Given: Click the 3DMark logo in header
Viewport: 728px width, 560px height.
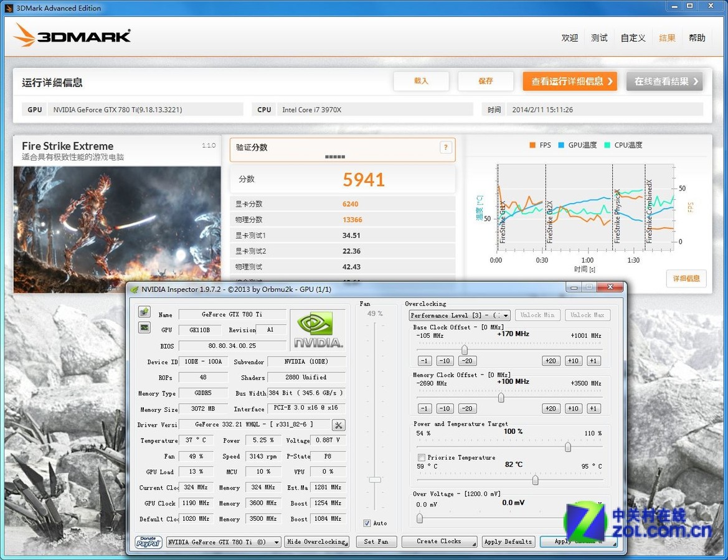Looking at the screenshot, I should [72, 35].
